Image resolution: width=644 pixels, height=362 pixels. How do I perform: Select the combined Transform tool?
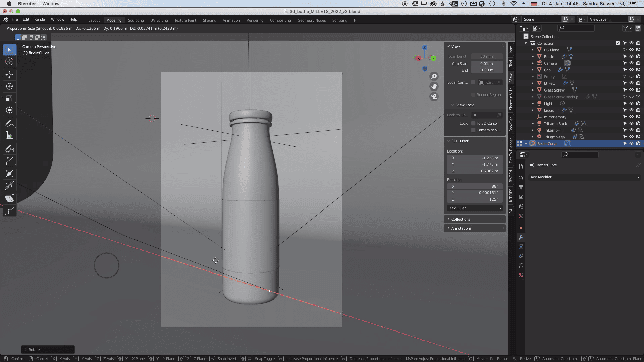(9, 110)
